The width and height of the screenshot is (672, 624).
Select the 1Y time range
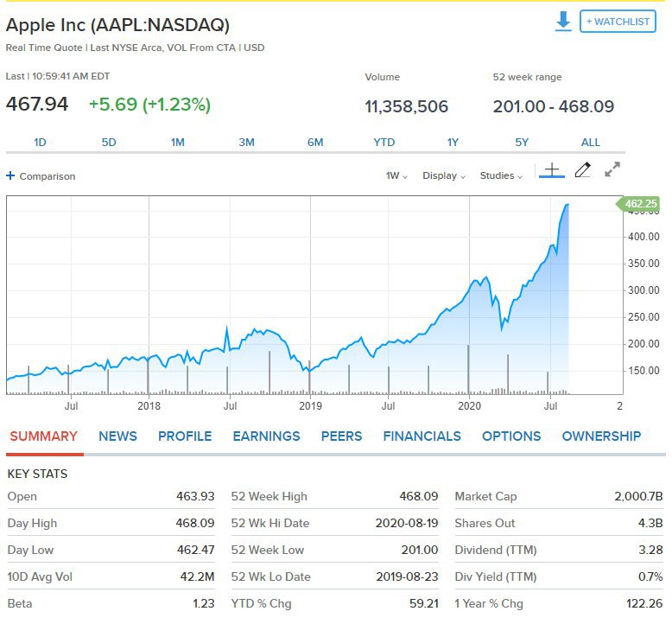[x=453, y=143]
